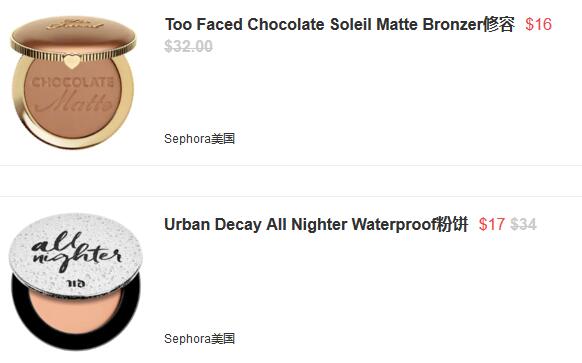This screenshot has height=363, width=582.
Task: Click the gold lid of the bronzer compact
Action: tap(73, 35)
